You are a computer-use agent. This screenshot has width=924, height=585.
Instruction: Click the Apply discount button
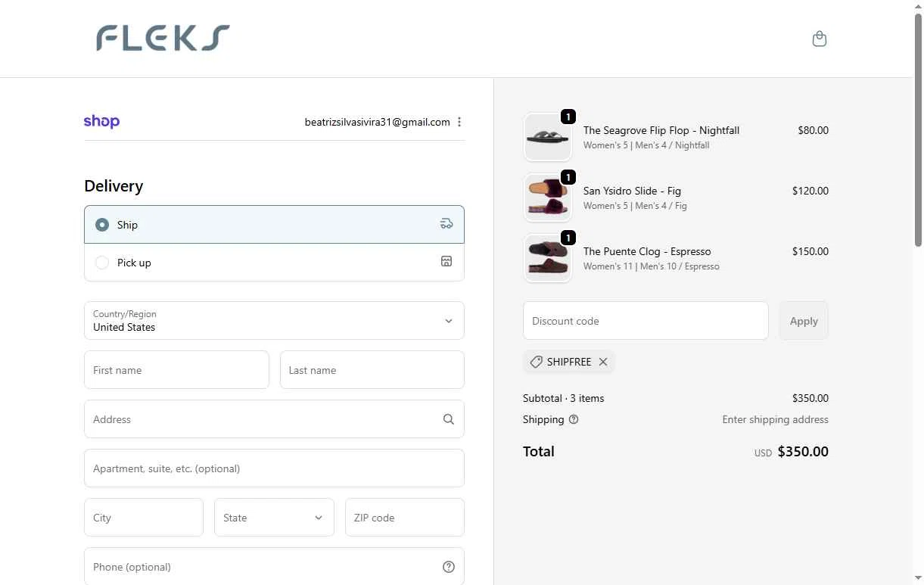(x=804, y=321)
